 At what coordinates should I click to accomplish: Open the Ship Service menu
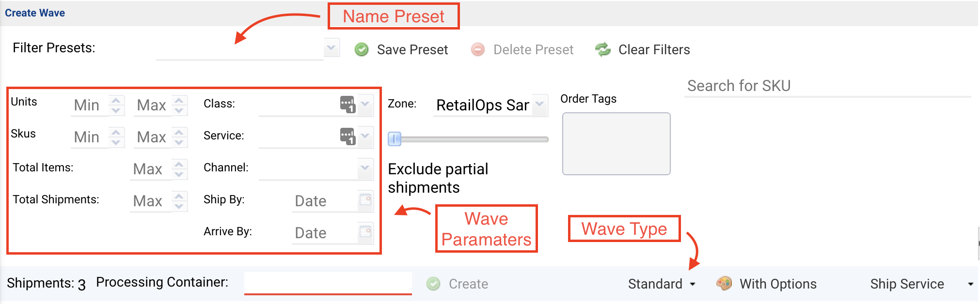point(922,284)
